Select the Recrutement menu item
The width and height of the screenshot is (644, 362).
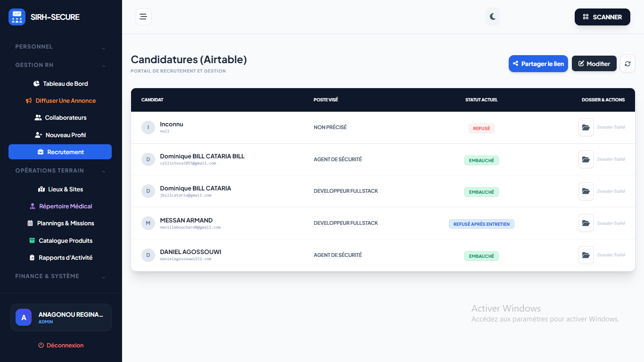click(x=60, y=152)
